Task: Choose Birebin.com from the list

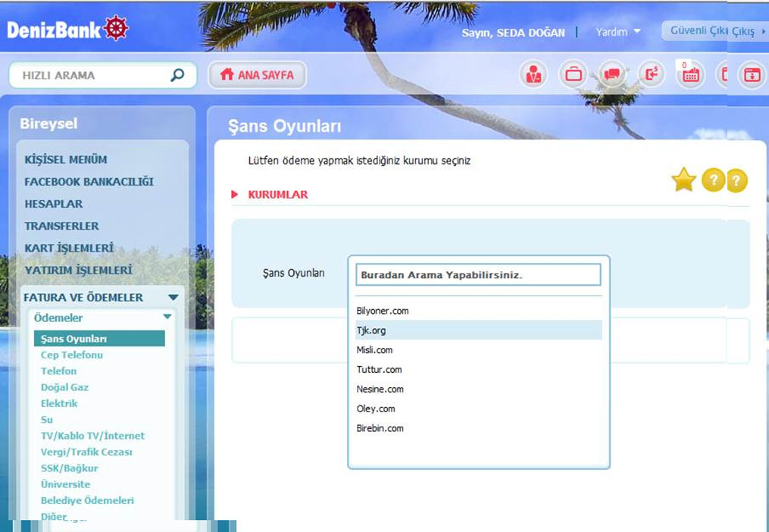Action: [x=479, y=428]
